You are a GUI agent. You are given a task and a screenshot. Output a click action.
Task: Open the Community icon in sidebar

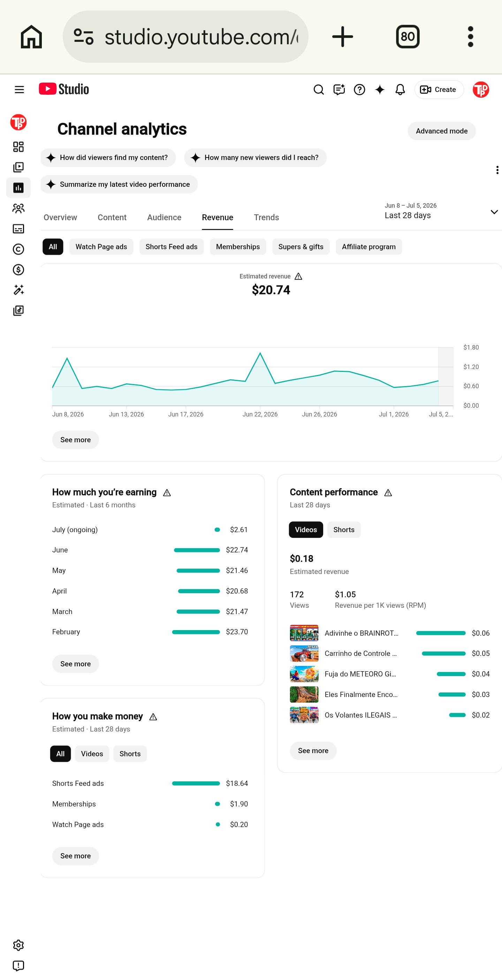point(18,208)
